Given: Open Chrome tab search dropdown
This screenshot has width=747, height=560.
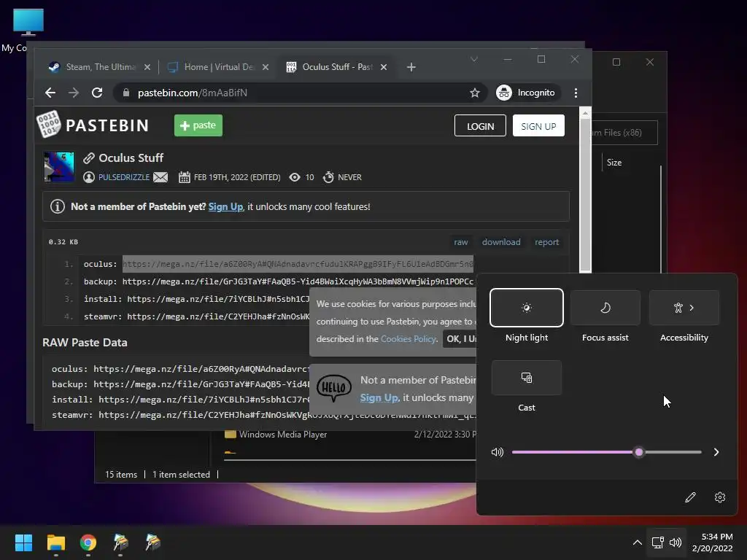Looking at the screenshot, I should click(x=474, y=59).
